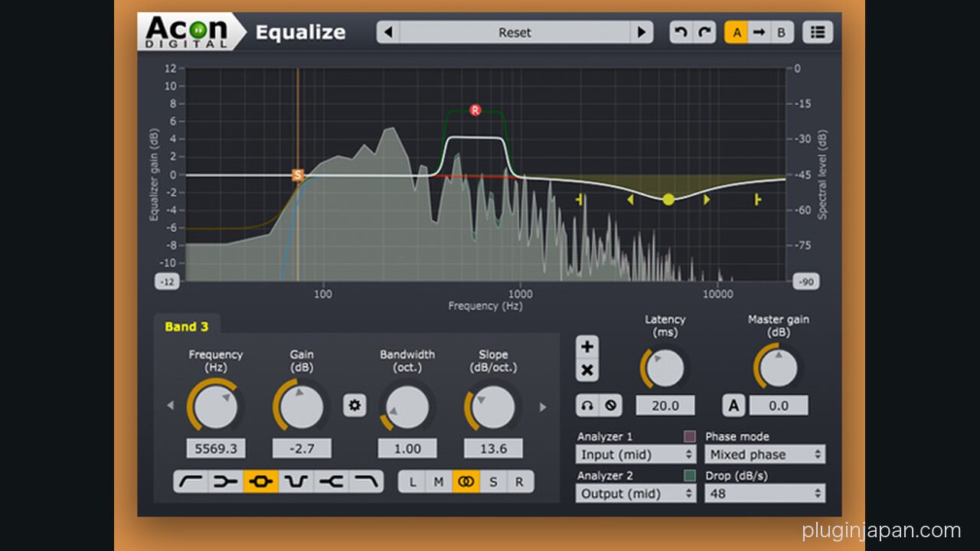Undo the last change
The height and width of the screenshot is (551, 980).
pos(681,32)
